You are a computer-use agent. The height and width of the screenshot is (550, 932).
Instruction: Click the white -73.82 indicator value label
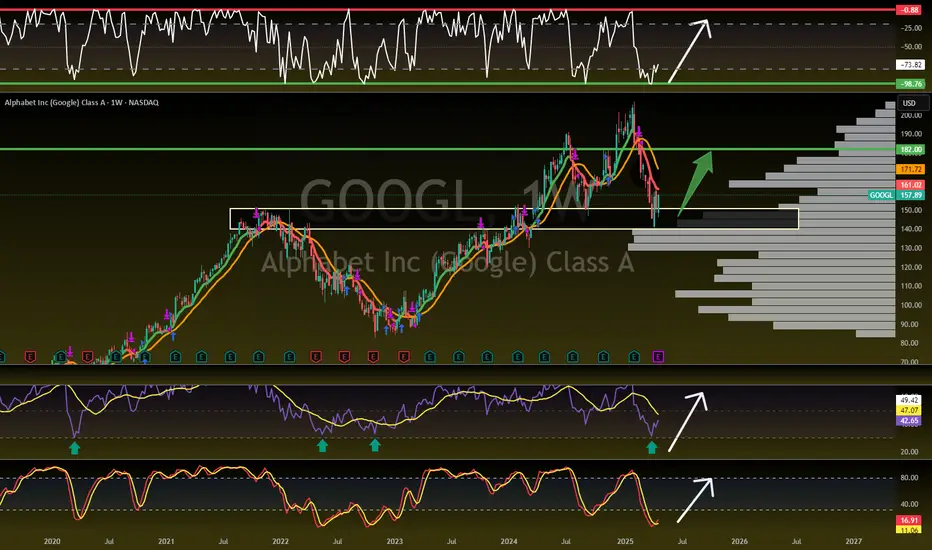[x=910, y=65]
